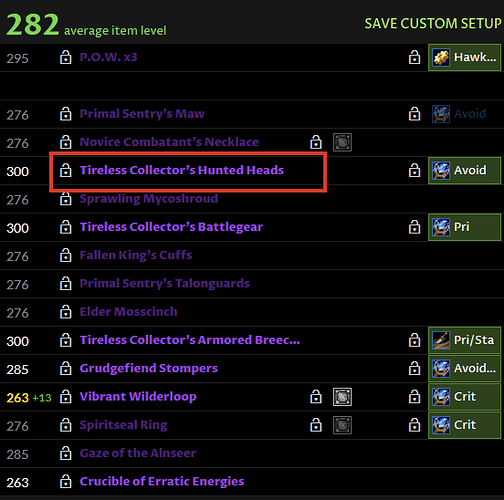Screen dimensions: 504x500
Task: Select Tireless Collector's Hunted Heads item
Action: (x=182, y=170)
